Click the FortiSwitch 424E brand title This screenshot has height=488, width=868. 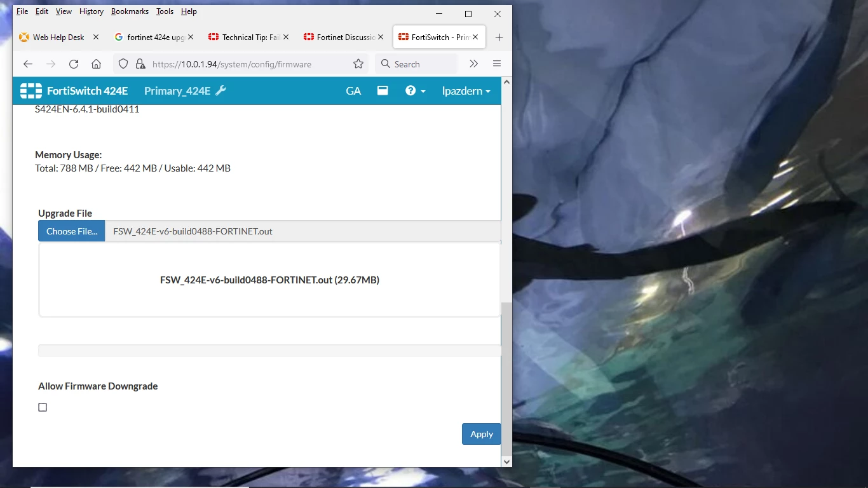coord(88,91)
